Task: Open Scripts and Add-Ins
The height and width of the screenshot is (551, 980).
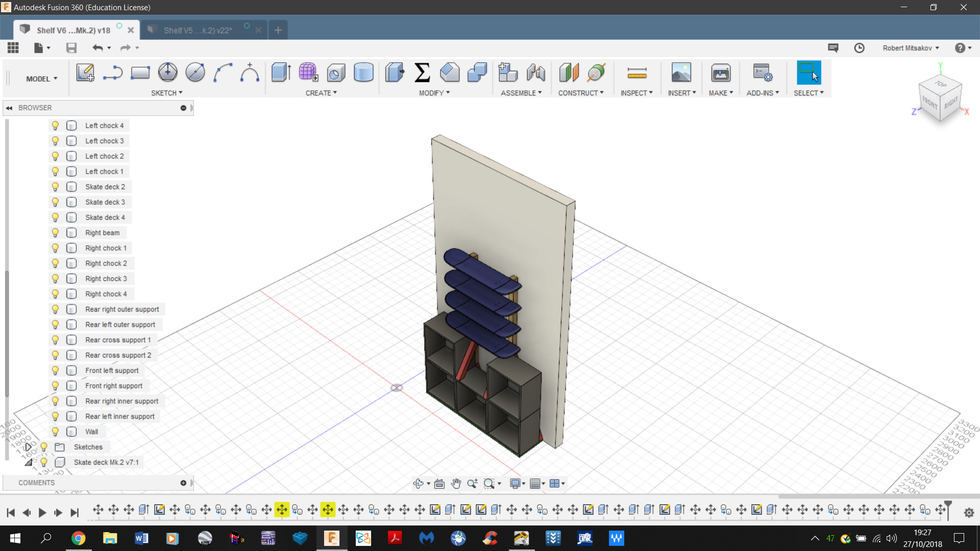Action: [x=763, y=72]
